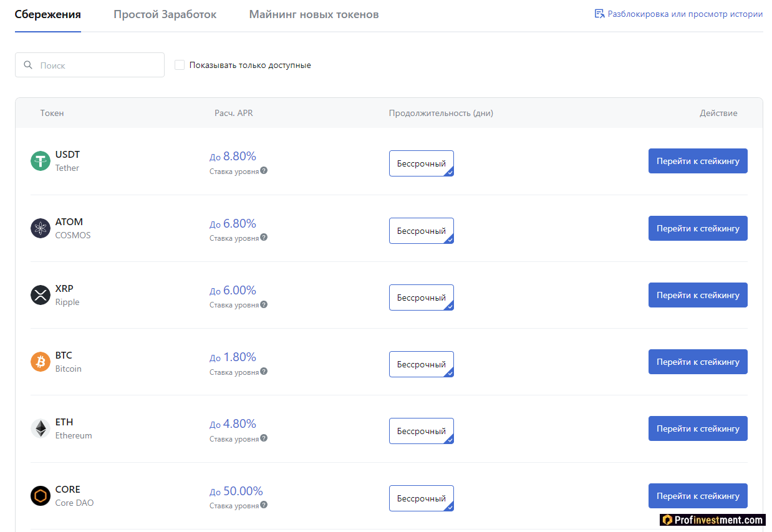This screenshot has height=532, width=772.
Task: Click the 'До 8.80%' APR value
Action: [233, 156]
